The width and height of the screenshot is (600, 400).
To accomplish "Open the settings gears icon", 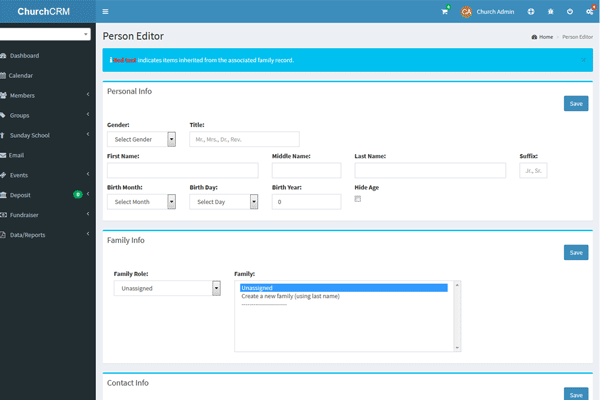I will (x=590, y=12).
